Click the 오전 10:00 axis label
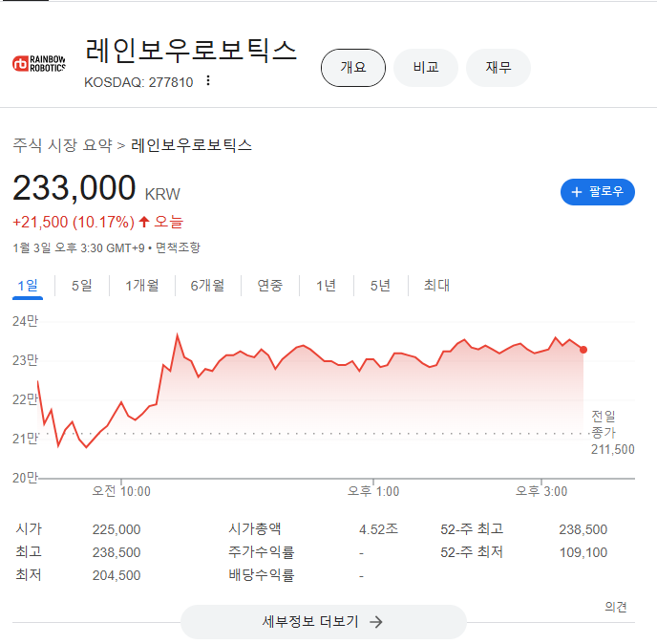The image size is (657, 644). [x=121, y=491]
